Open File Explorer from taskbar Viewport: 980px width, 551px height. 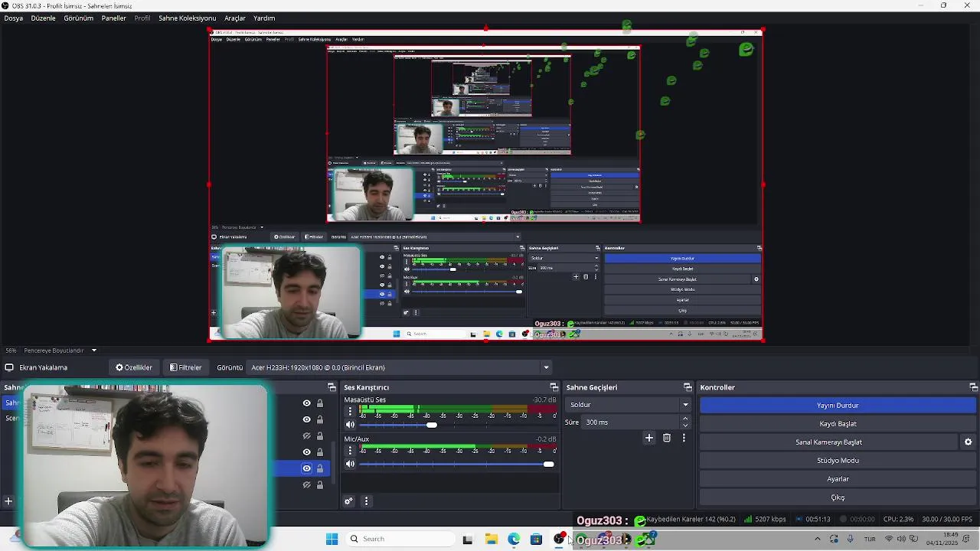(491, 540)
